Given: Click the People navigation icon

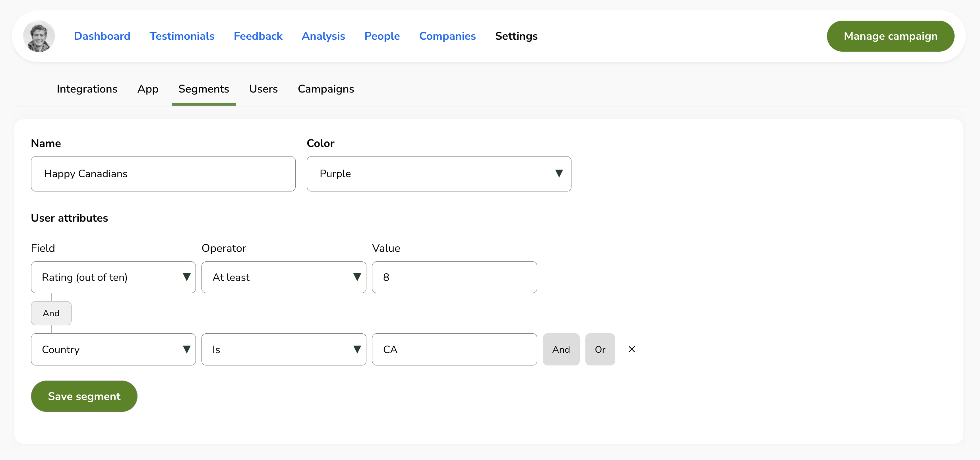Looking at the screenshot, I should coord(382,36).
